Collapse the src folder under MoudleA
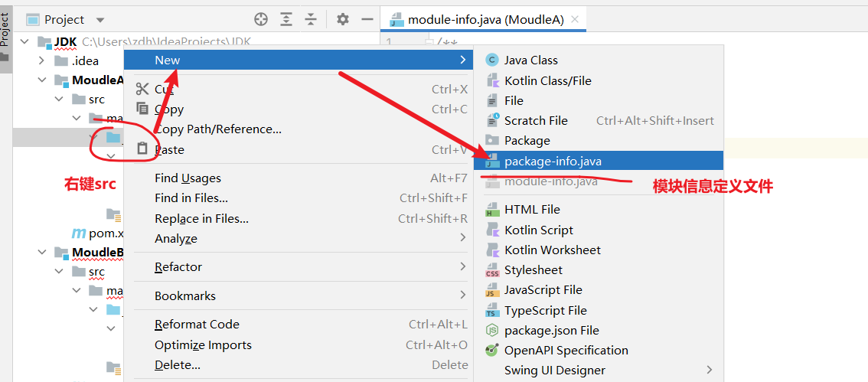 59,100
